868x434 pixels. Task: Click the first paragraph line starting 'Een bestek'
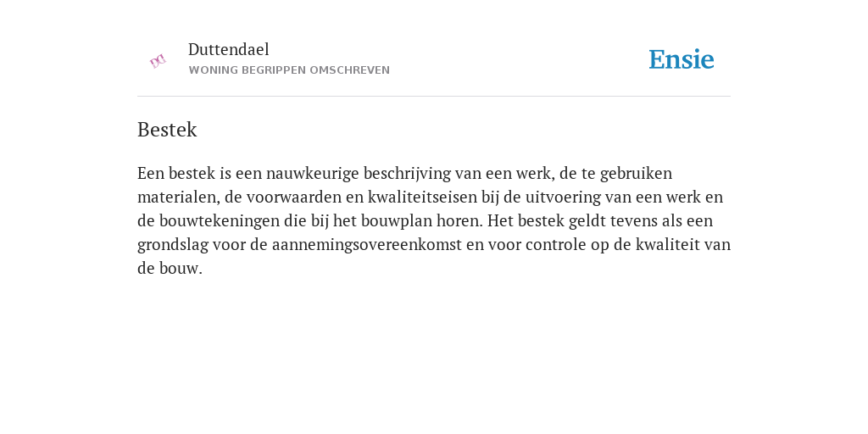(x=404, y=173)
